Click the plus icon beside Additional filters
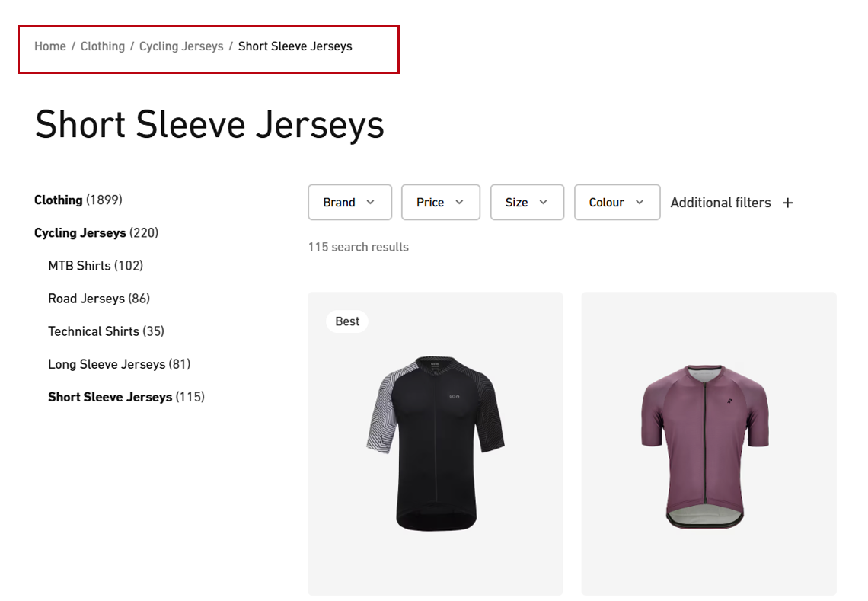This screenshot has height=601, width=868. click(788, 203)
